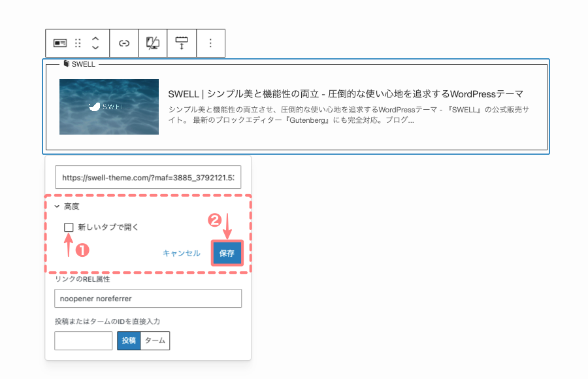Viewport: 588px width, 379px height.
Task: Click the block margin spacing icon
Action: coord(182,43)
